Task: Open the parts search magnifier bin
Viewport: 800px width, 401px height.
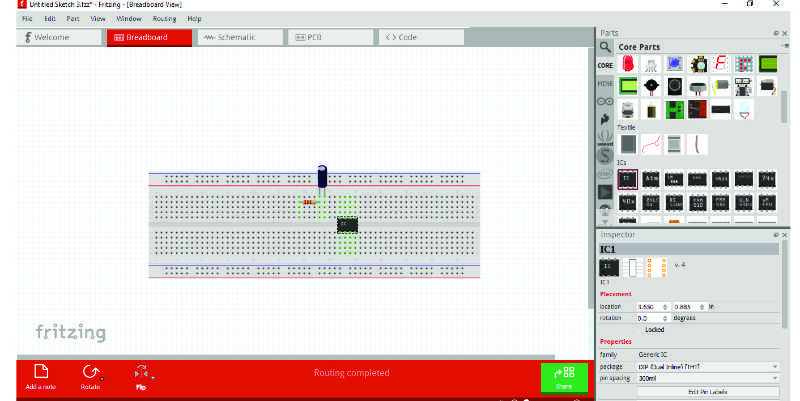Action: tap(605, 47)
